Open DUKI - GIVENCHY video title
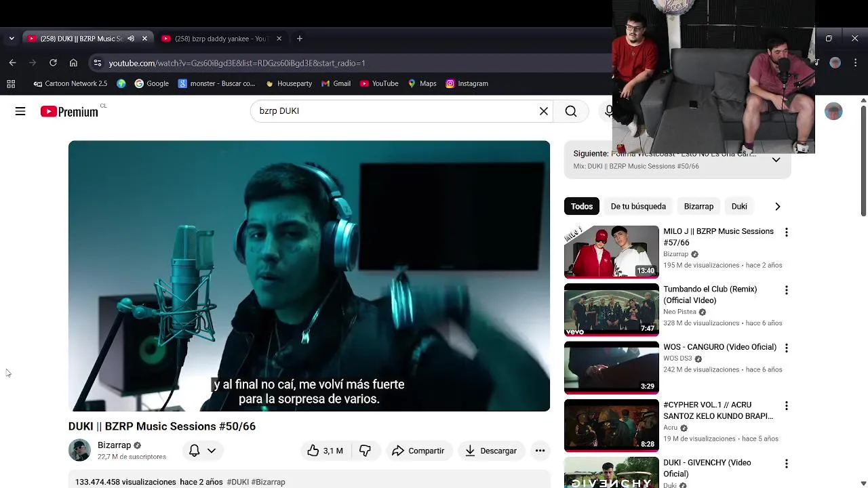This screenshot has width=868, height=488. pos(707,468)
